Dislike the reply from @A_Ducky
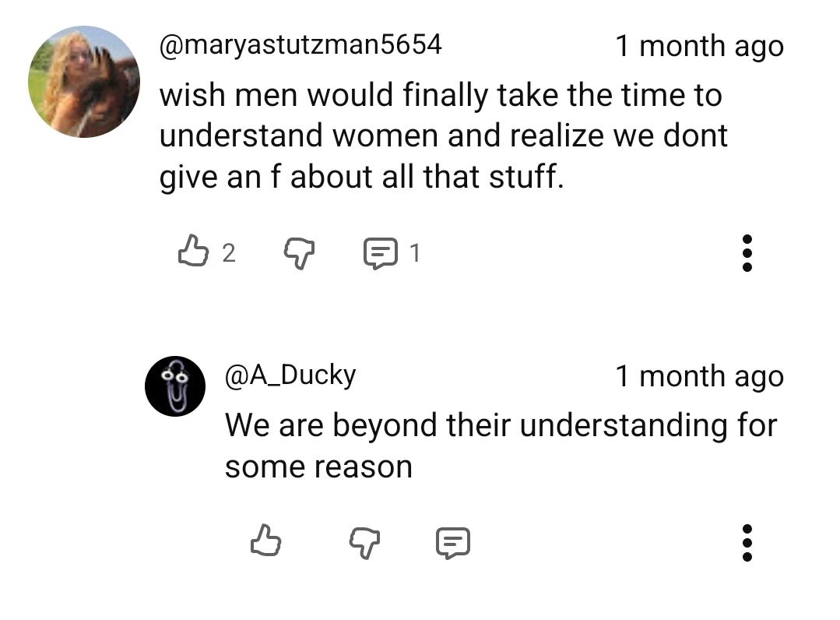Image resolution: width=840 pixels, height=620 pixels. [364, 541]
